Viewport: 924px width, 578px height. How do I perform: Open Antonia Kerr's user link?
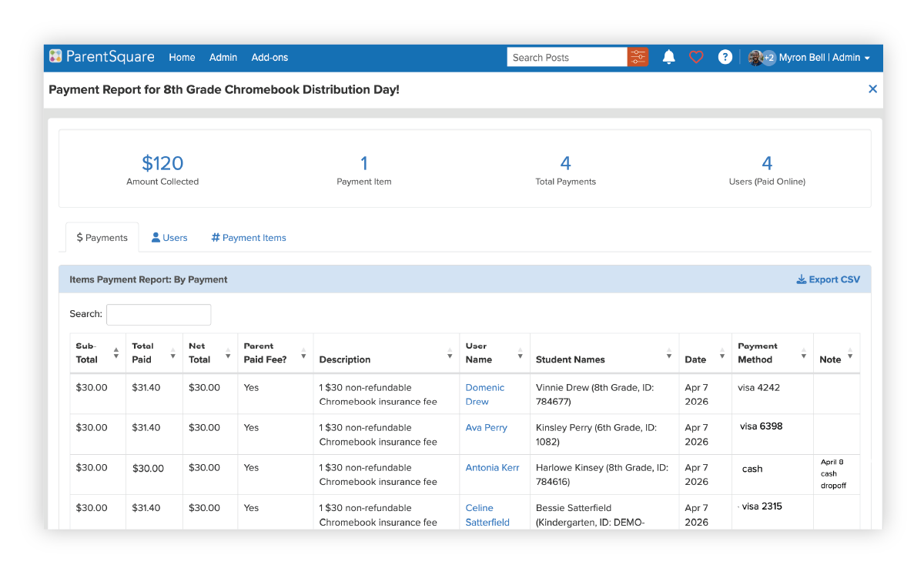coord(492,467)
